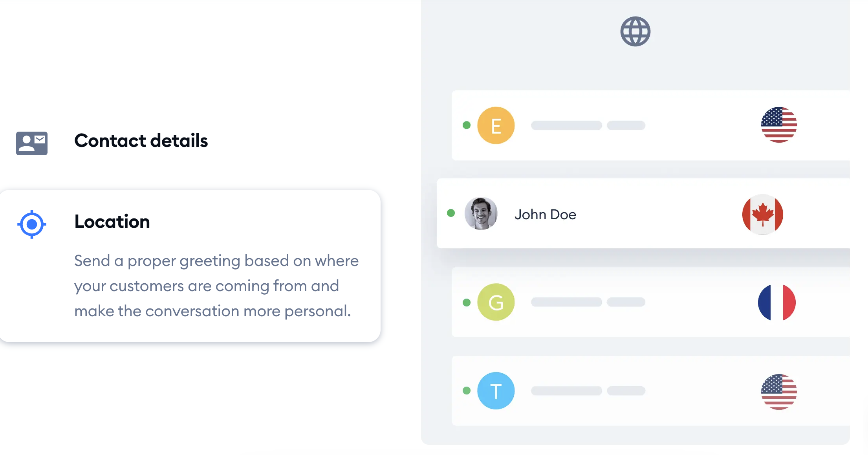This screenshot has width=868, height=455.
Task: Click placeholder name bar in T row
Action: click(x=566, y=391)
